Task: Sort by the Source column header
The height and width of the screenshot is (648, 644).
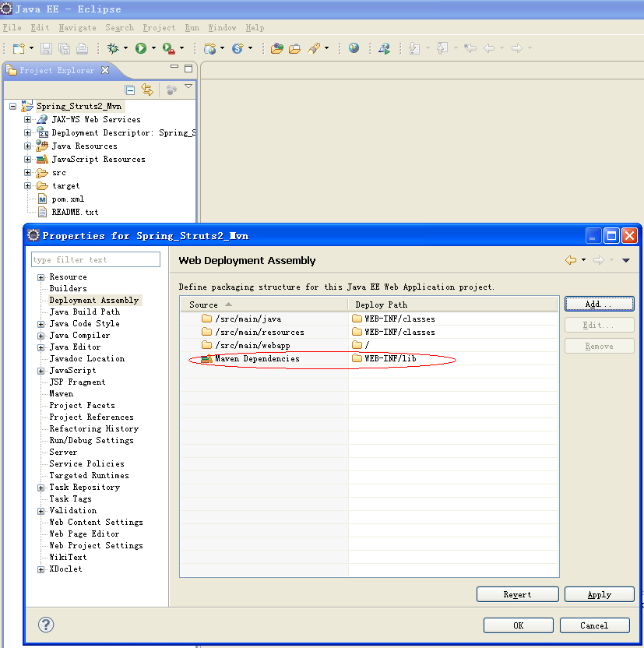Action: tap(264, 305)
